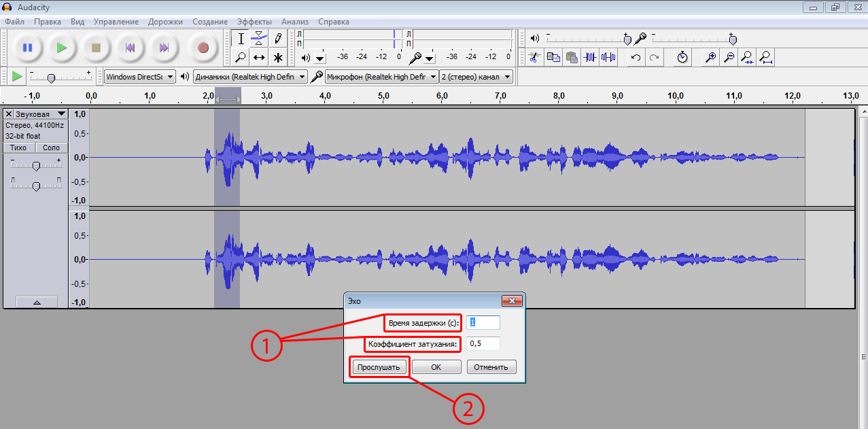Collapse the track with bottom arrow button

pyautogui.click(x=37, y=302)
